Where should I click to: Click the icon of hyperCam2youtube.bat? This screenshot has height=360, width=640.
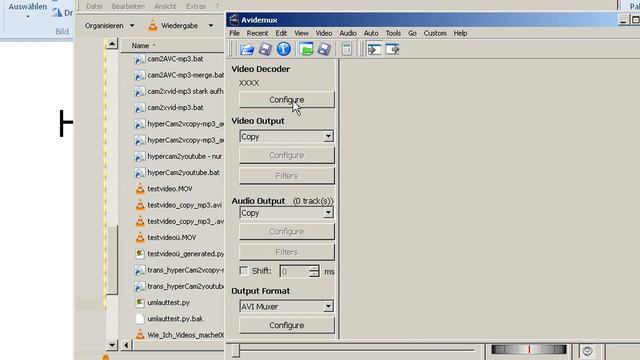(x=139, y=173)
